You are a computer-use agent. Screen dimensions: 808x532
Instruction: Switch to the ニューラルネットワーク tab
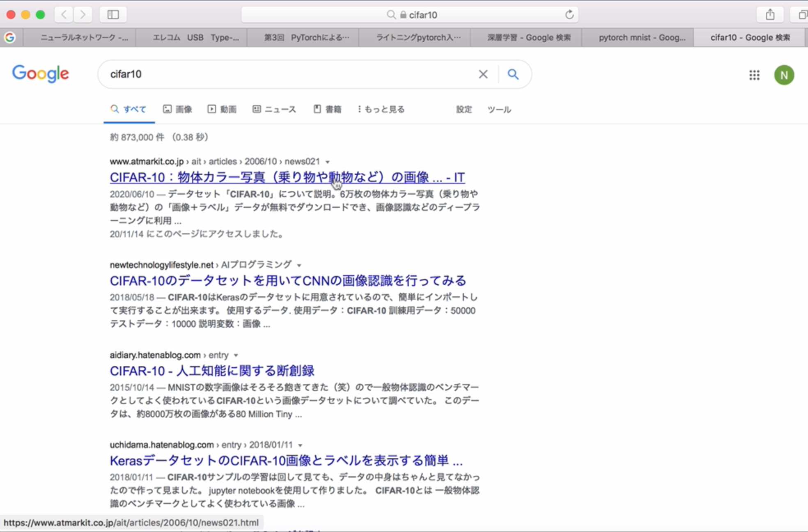coord(80,38)
